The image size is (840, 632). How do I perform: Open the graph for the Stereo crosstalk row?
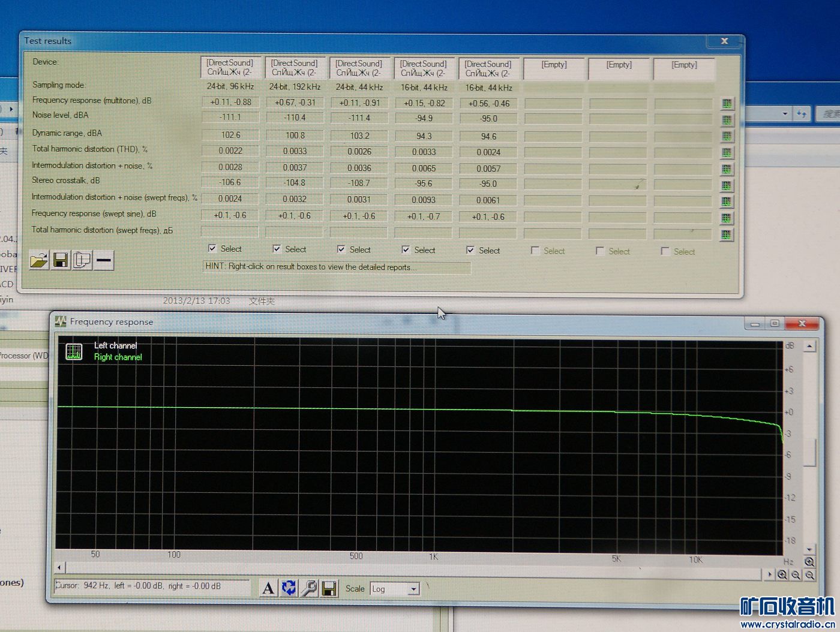point(727,185)
